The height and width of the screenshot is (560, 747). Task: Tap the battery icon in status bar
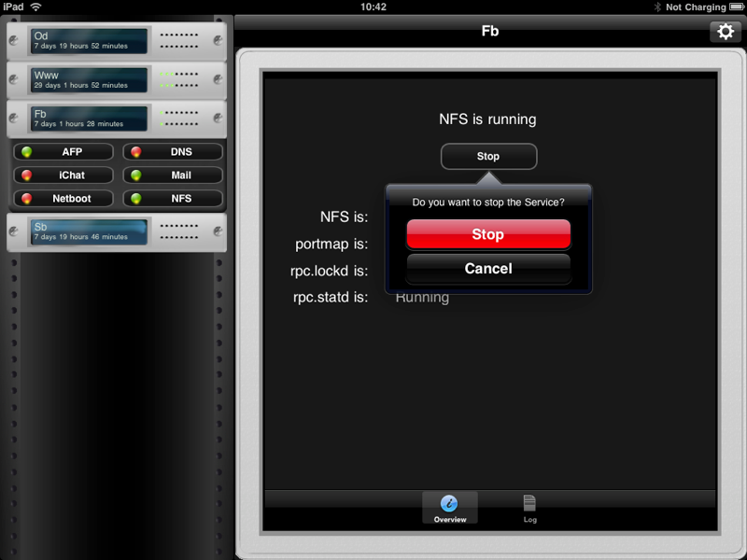[x=737, y=7]
